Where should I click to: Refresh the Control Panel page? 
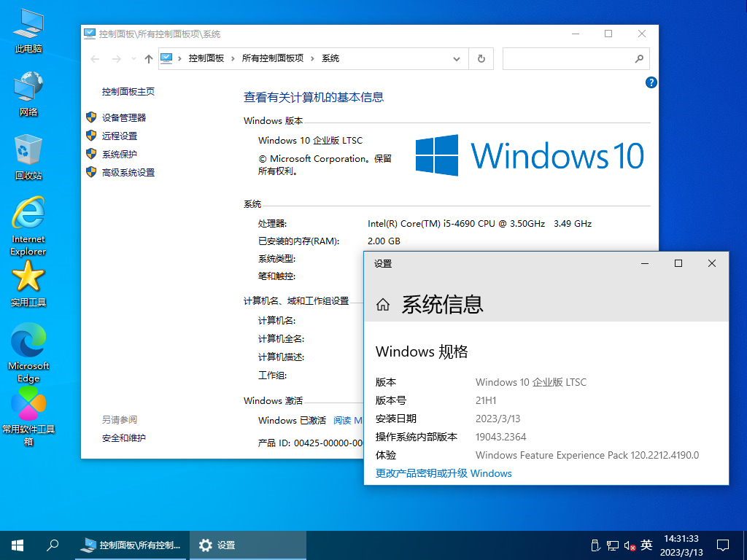point(481,58)
